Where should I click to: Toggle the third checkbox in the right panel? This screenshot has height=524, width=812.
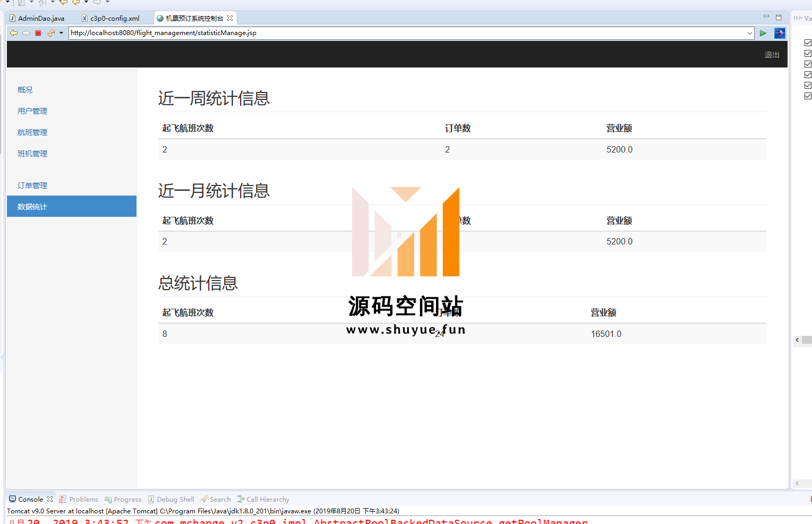pyautogui.click(x=808, y=64)
